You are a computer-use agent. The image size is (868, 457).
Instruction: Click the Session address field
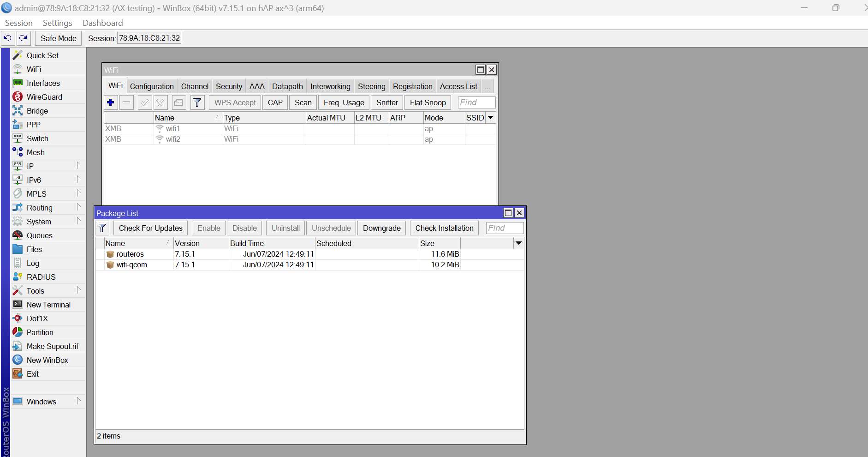point(149,38)
